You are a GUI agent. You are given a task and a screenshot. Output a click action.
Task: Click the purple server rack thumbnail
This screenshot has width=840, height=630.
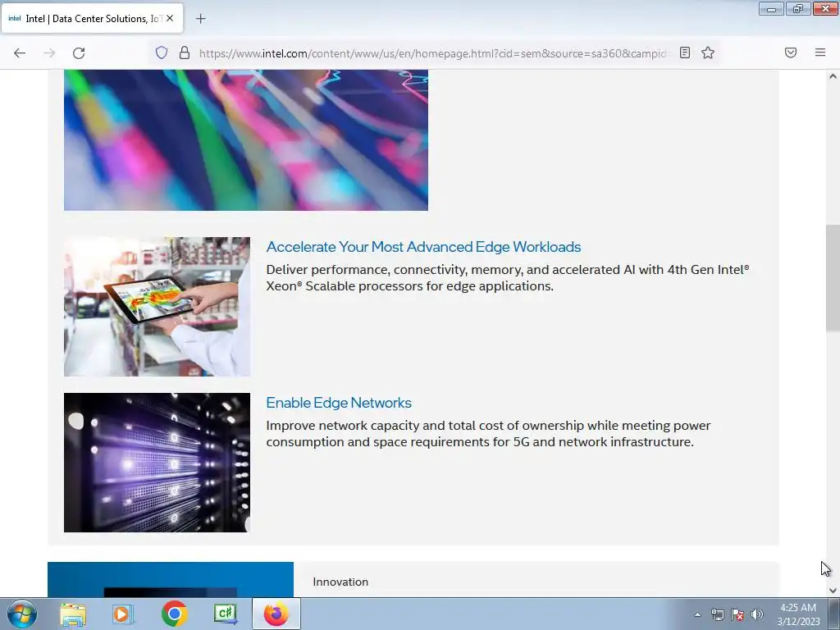tap(157, 463)
